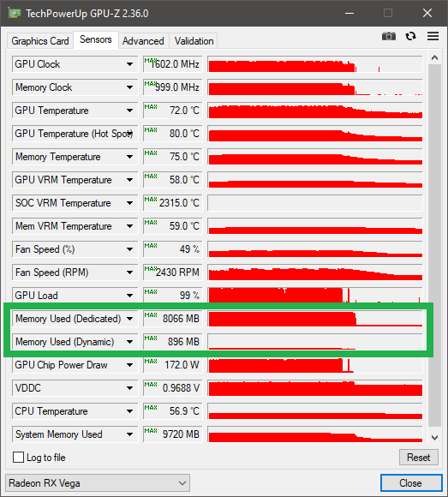Click the Fan Speed (RPM) history graph
Image resolution: width=448 pixels, height=497 pixels.
click(x=315, y=272)
